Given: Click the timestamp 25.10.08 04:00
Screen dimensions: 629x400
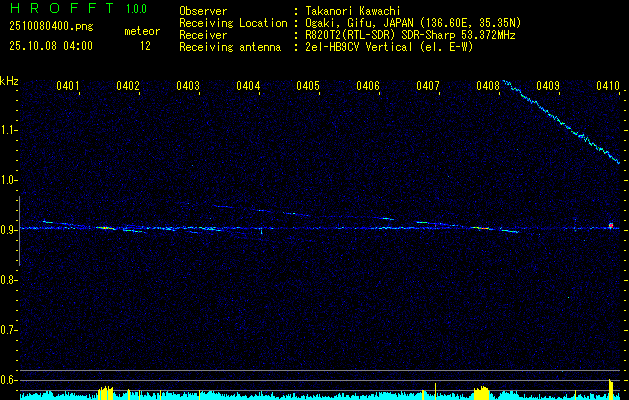Looking at the screenshot, I should click(x=51, y=46).
